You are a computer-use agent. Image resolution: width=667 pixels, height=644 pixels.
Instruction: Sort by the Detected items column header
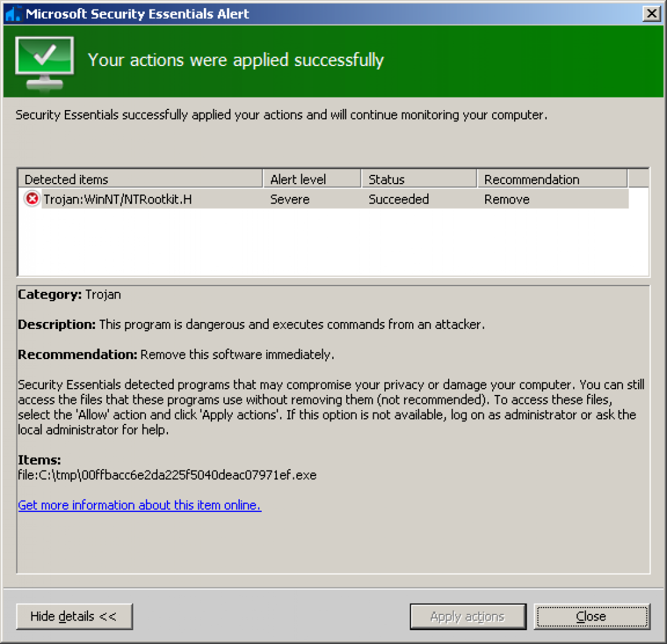coord(140,179)
